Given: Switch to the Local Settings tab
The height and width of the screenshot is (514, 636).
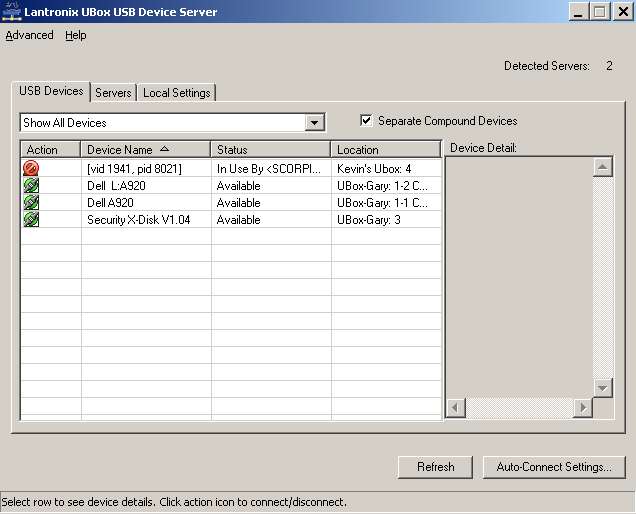Looking at the screenshot, I should 177,93.
